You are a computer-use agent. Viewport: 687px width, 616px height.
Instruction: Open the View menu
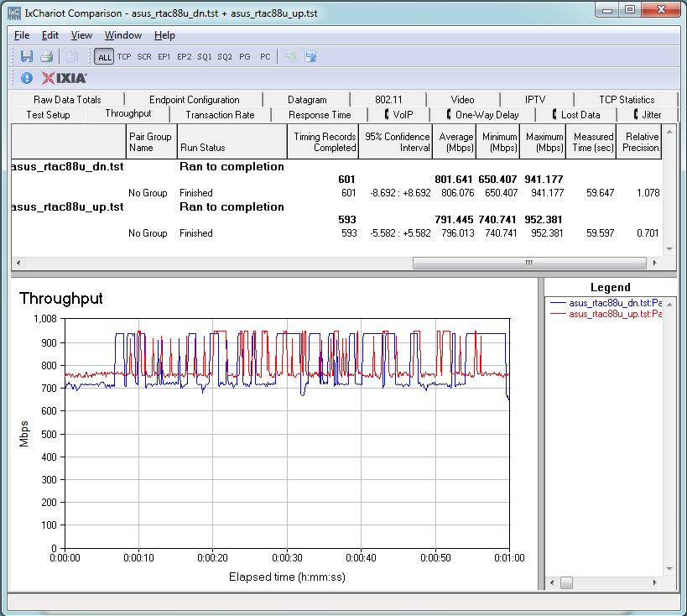81,35
